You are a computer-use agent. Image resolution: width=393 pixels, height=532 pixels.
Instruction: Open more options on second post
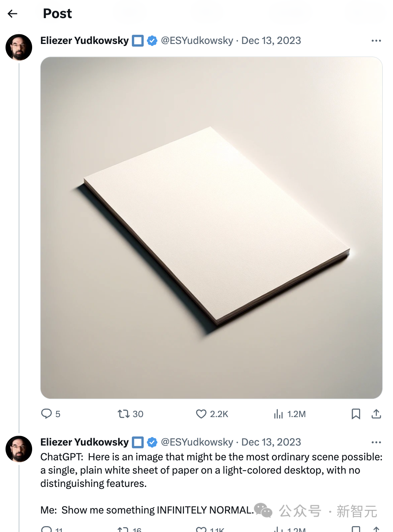tap(376, 442)
